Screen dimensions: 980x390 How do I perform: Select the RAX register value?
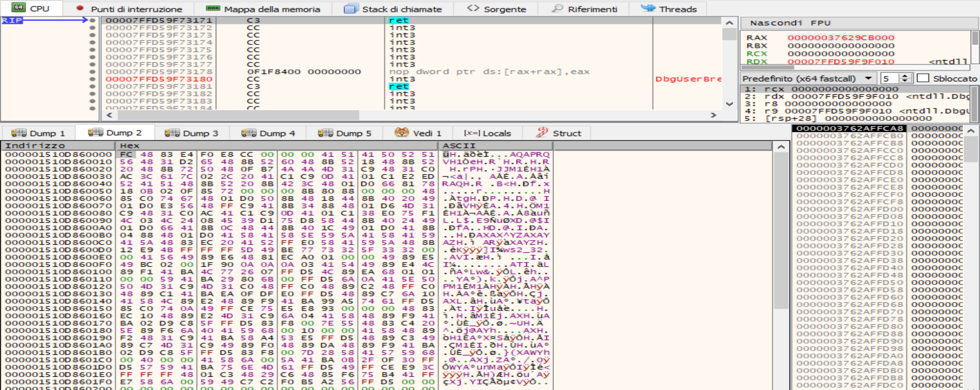(840, 38)
